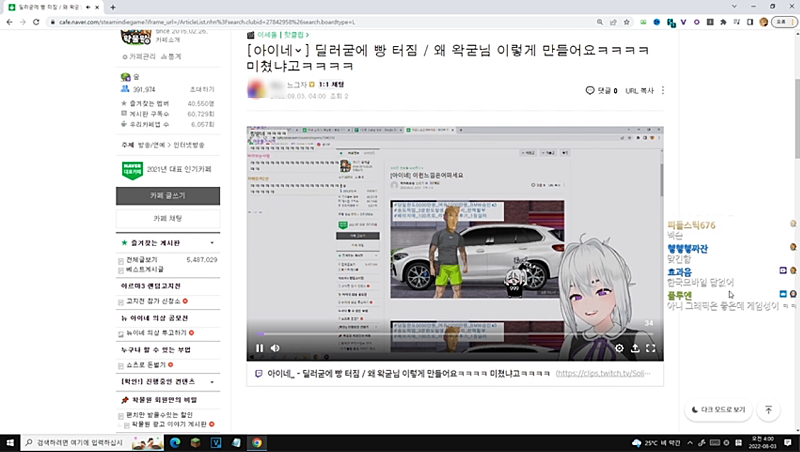This screenshot has height=452, width=800.
Task: Open the 뉴이네 의상 투고하기 board
Action: coord(156,333)
